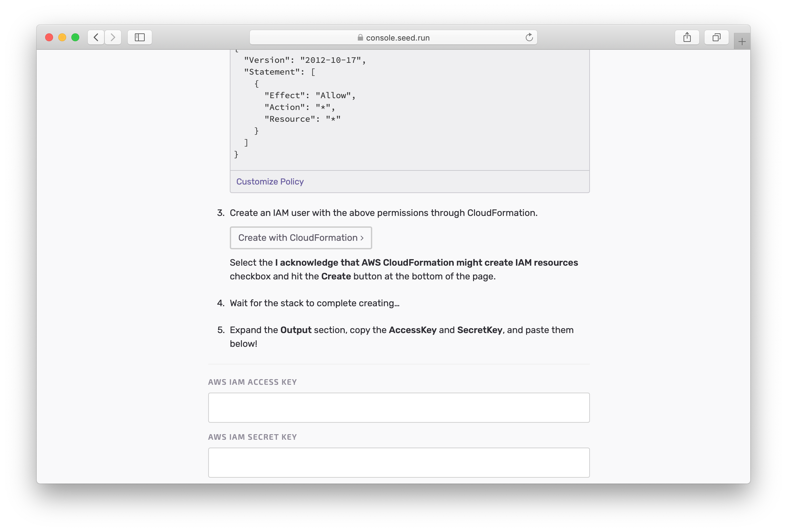The width and height of the screenshot is (787, 532).
Task: Open the Share sheet icon
Action: point(687,37)
